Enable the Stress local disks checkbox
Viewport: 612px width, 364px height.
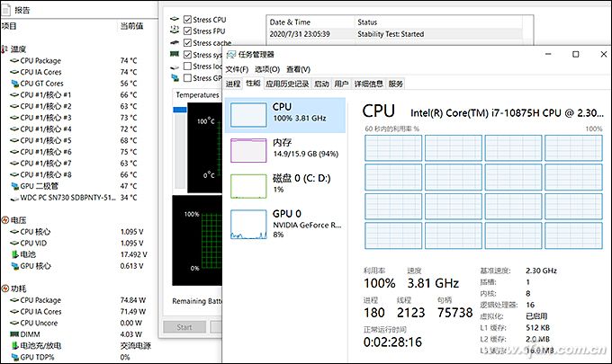tap(187, 66)
